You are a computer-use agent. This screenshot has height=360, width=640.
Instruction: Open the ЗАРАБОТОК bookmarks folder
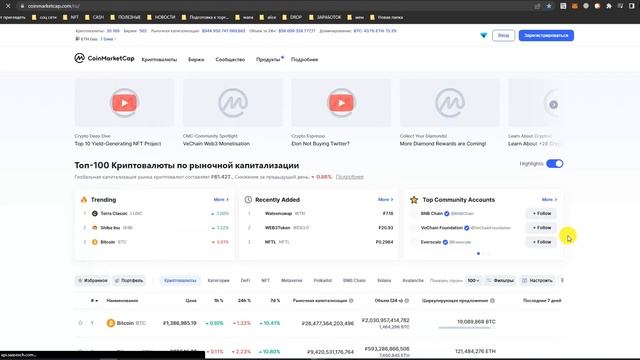325,18
